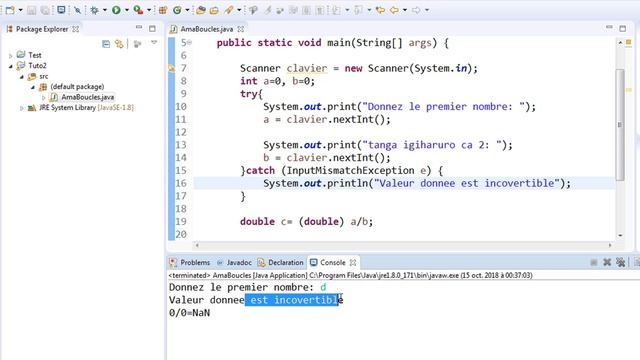Open the Debug dropdown arrow

[105, 10]
